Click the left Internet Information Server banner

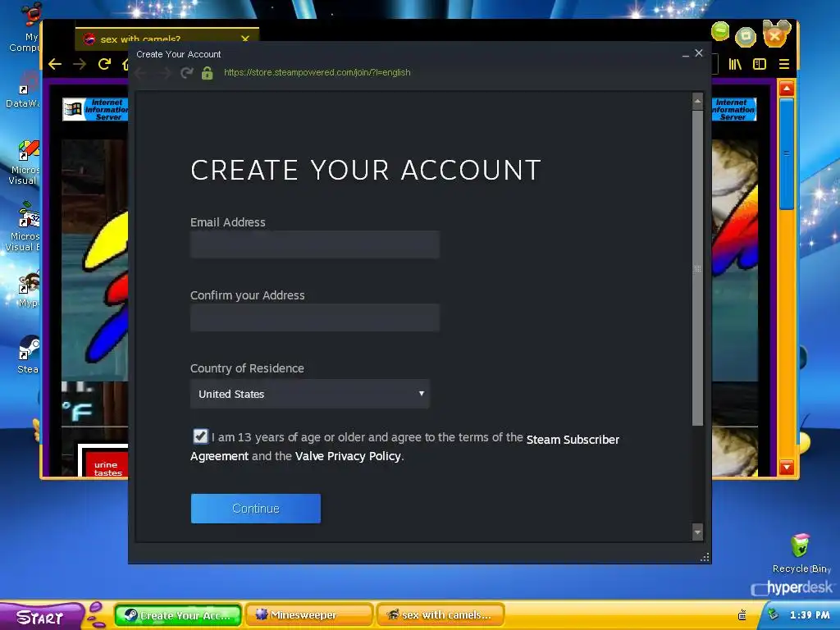(95, 109)
